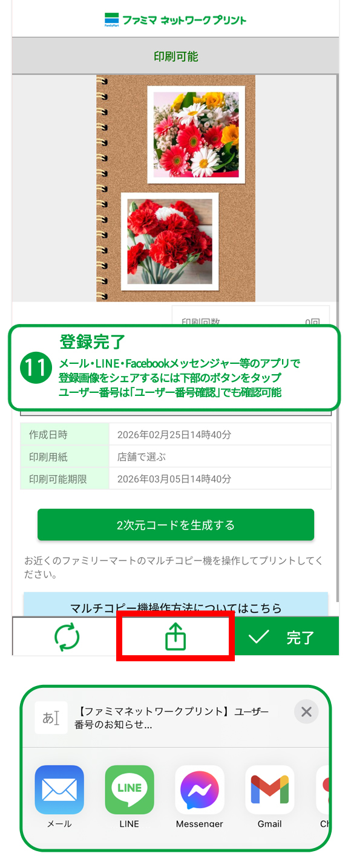
Task: Tap the FamilyMart network print logo
Action: pos(175,20)
